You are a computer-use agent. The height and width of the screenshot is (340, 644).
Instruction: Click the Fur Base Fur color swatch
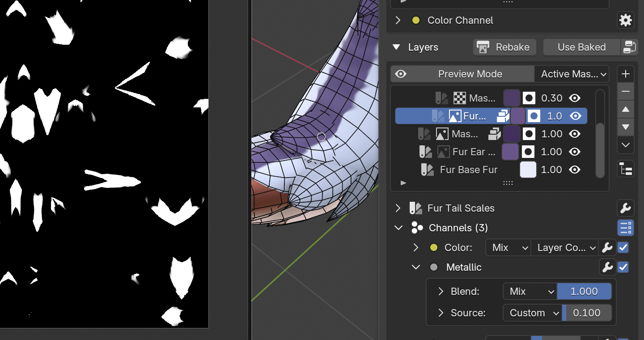tap(528, 170)
